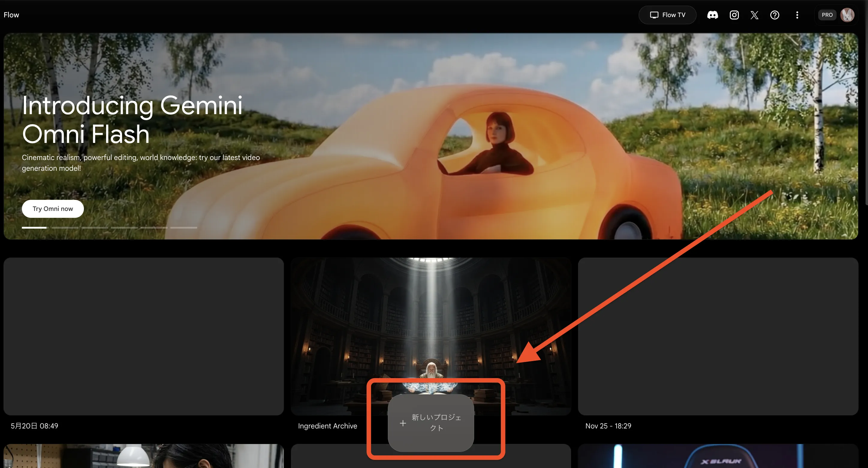Open the X (Twitter) link icon
This screenshot has height=468, width=868.
click(x=754, y=15)
